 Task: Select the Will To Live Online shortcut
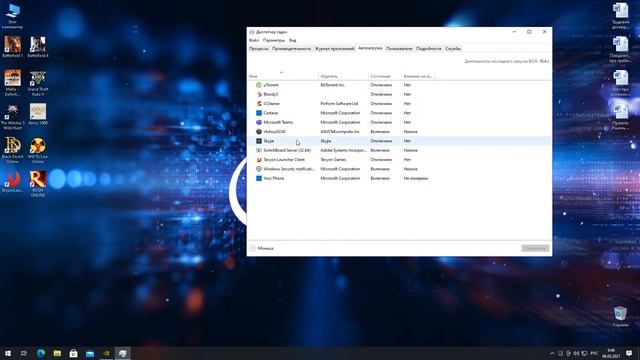coord(38,150)
